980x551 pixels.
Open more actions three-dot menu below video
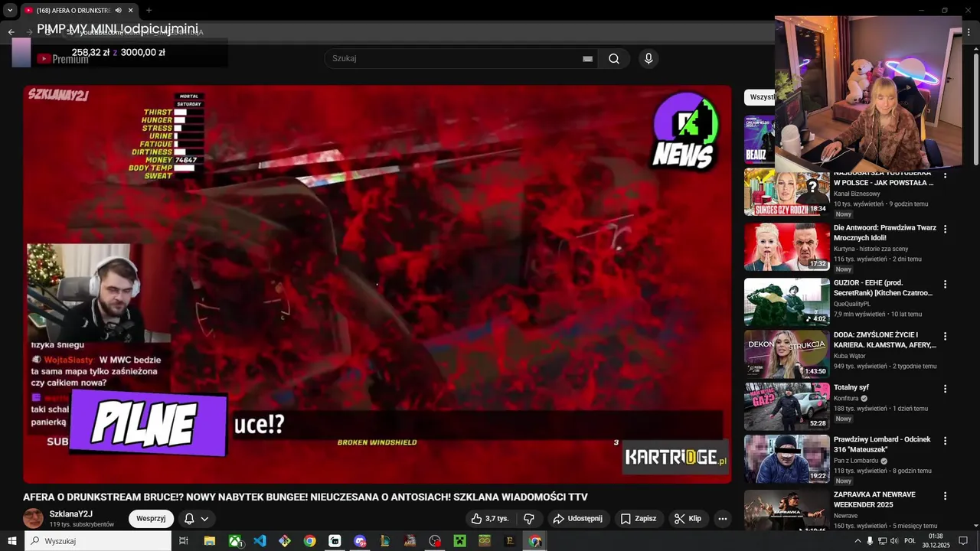722,519
